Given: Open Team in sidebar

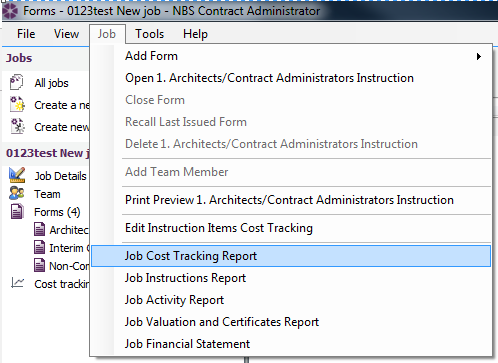Looking at the screenshot, I should tap(47, 194).
